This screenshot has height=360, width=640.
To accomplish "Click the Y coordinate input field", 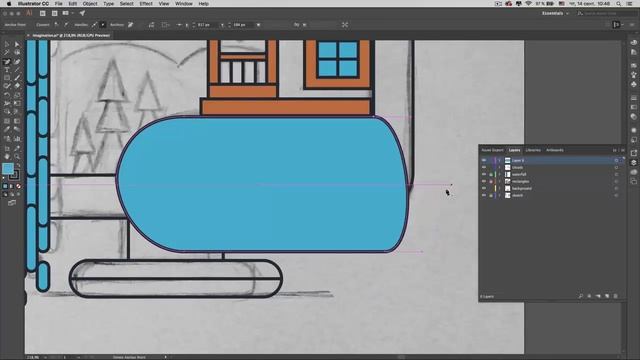I will point(243,25).
